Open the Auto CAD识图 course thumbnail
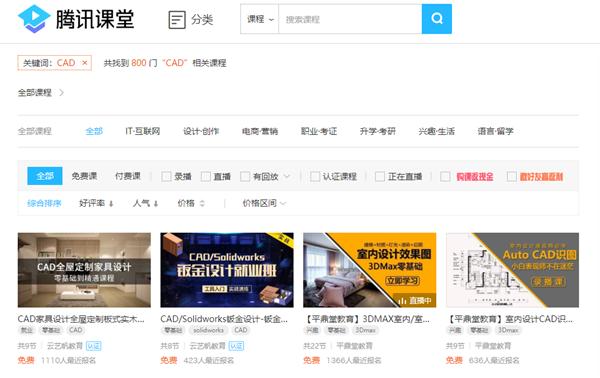 512,270
